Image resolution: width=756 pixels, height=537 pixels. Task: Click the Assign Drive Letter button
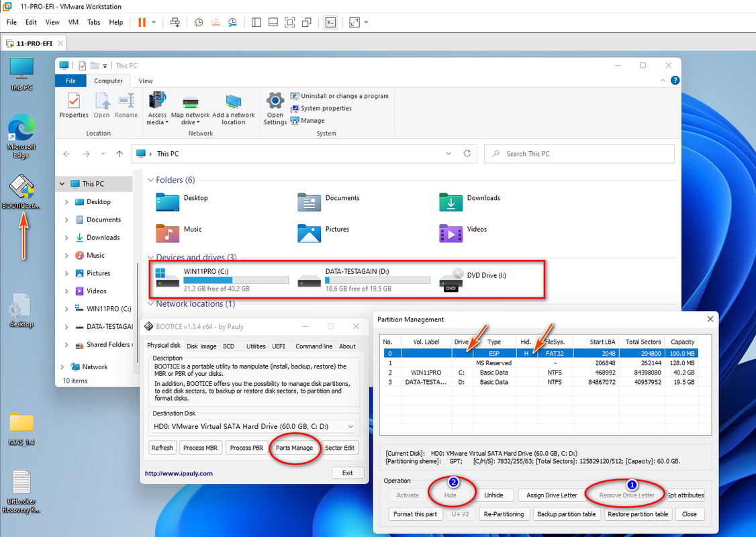[x=552, y=495]
